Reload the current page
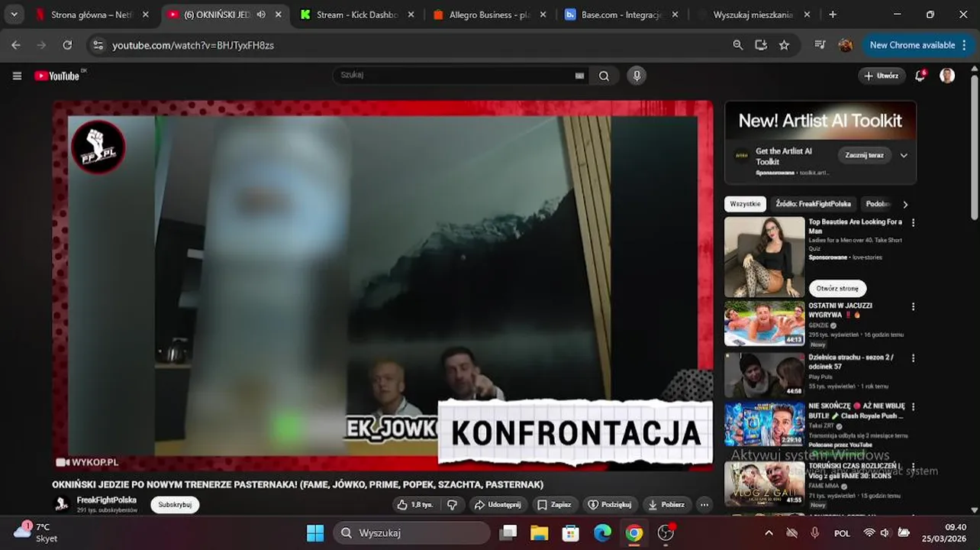980x550 pixels. tap(67, 45)
